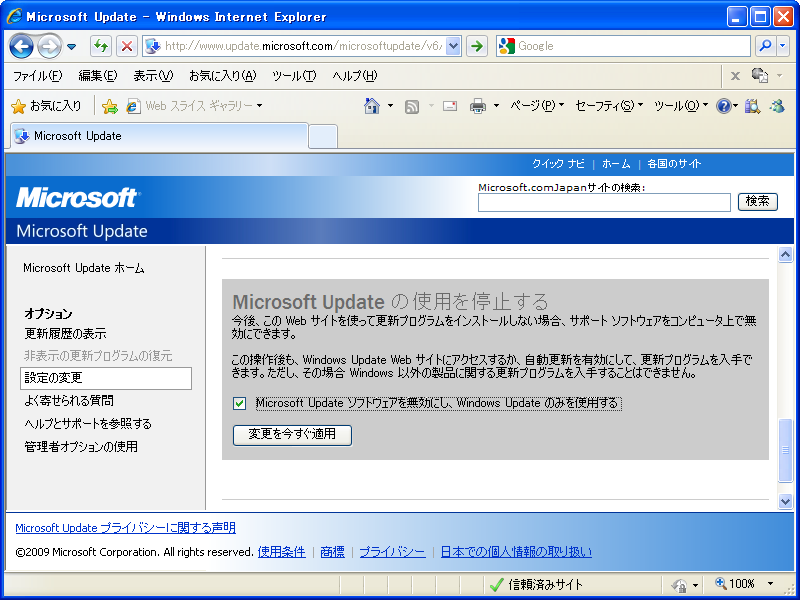Open 管理者オプションの使用 in the sidebar
The image size is (800, 600).
click(x=81, y=446)
